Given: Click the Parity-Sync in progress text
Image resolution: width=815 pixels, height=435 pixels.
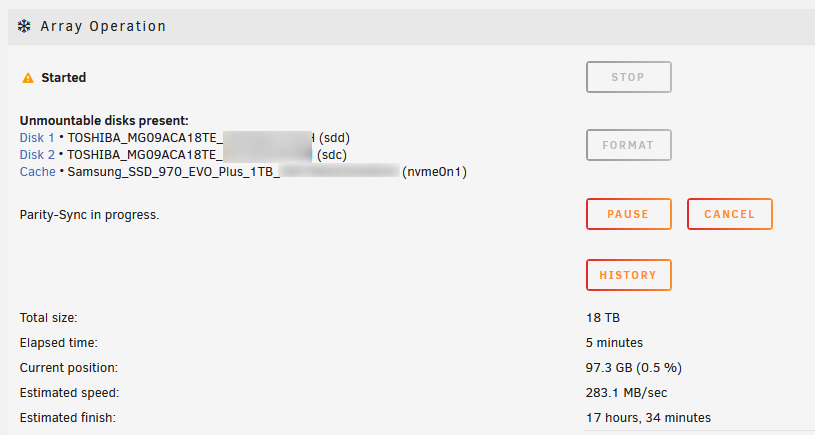Looking at the screenshot, I should [89, 215].
